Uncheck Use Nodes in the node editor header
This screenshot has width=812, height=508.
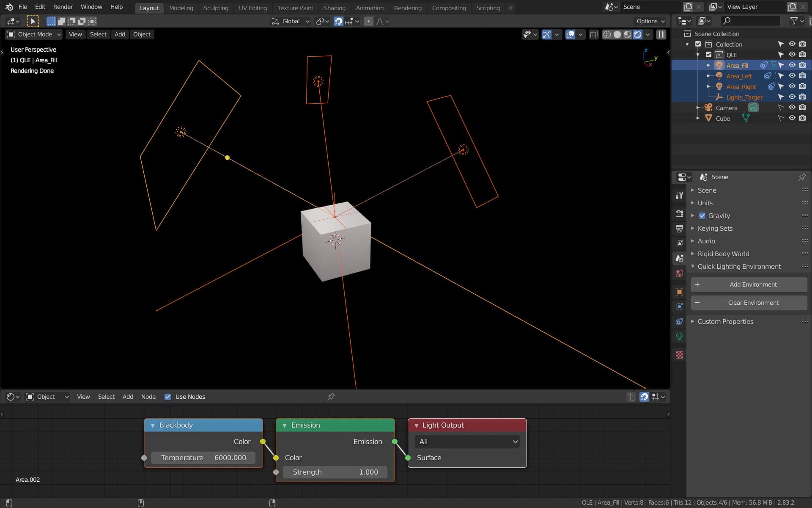tap(168, 397)
